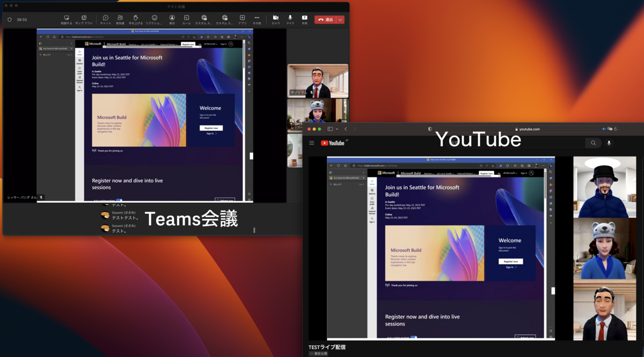Image resolution: width=644 pixels, height=357 pixels.
Task: Click the shield icon beside meeting timer
Action: [x=9, y=20]
